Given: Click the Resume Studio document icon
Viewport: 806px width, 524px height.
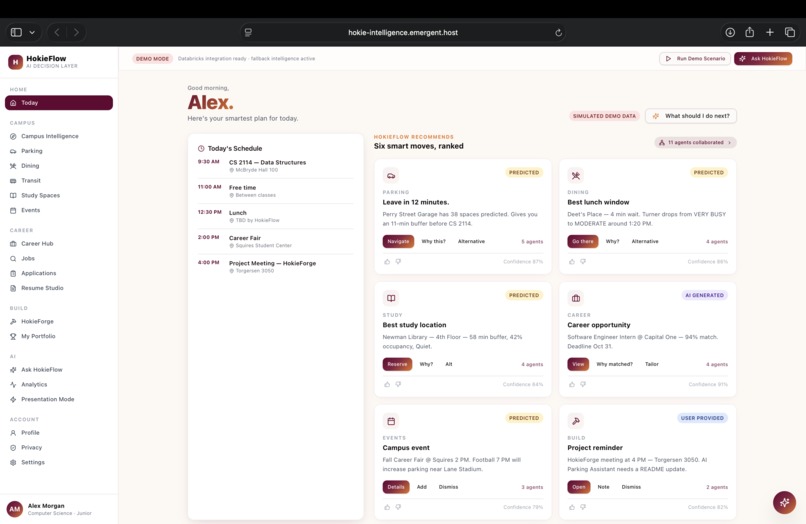Looking at the screenshot, I should click(x=13, y=288).
